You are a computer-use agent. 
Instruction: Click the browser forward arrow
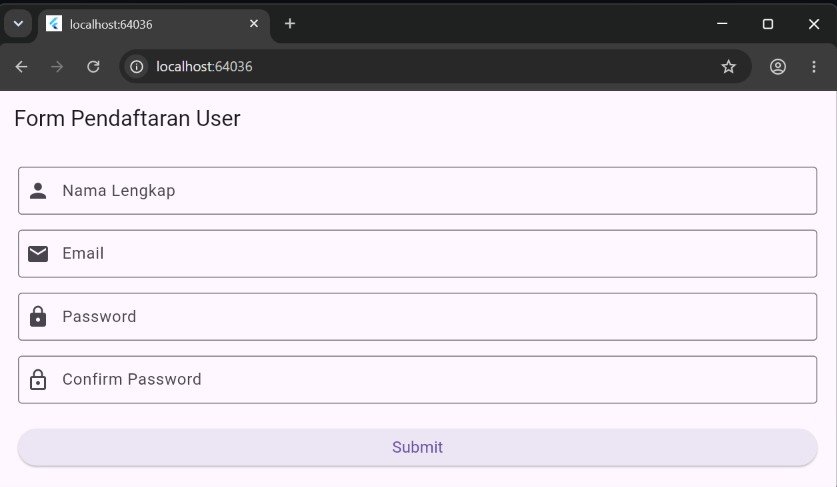pyautogui.click(x=57, y=67)
